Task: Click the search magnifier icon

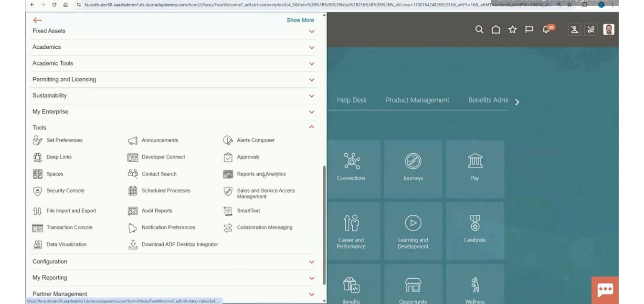Action: point(479,29)
